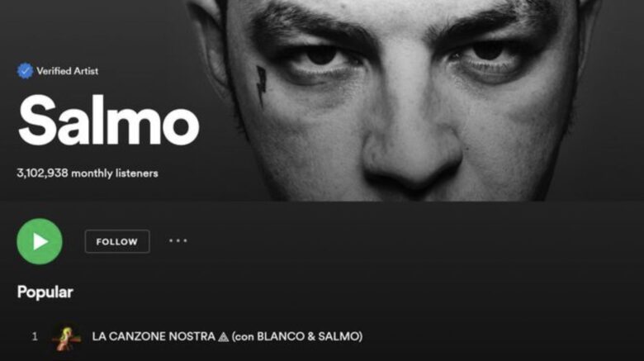Click the word Artist beside the badge
Screen dimensions: 644x361
click(x=86, y=71)
